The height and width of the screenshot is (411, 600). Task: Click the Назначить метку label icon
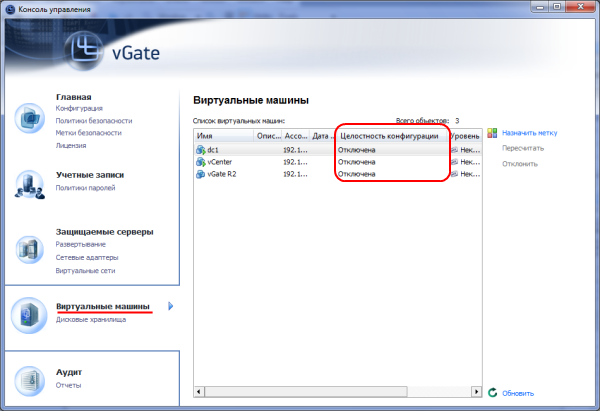click(x=492, y=132)
